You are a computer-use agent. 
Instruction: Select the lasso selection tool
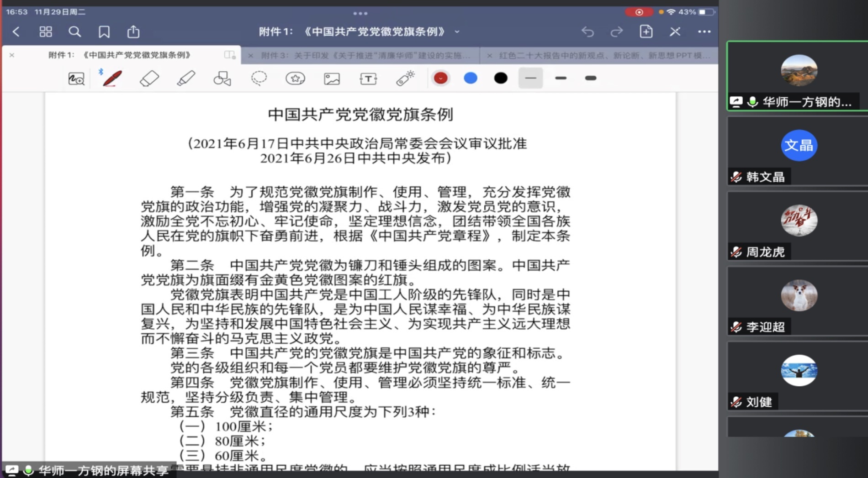[x=259, y=79]
